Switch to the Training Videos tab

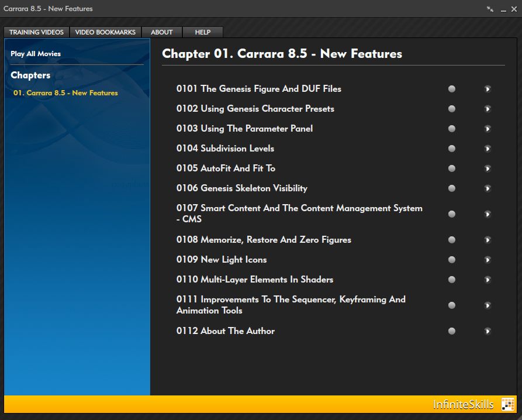pyautogui.click(x=36, y=32)
